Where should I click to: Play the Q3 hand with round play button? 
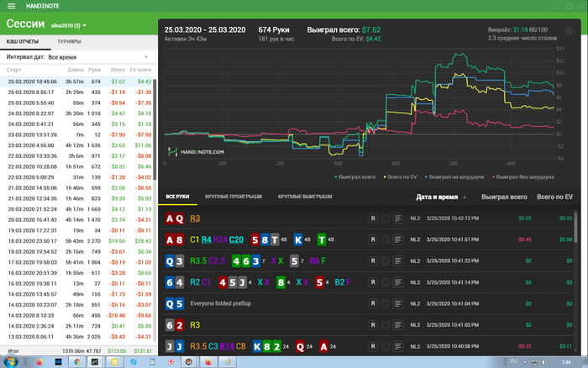386,260
